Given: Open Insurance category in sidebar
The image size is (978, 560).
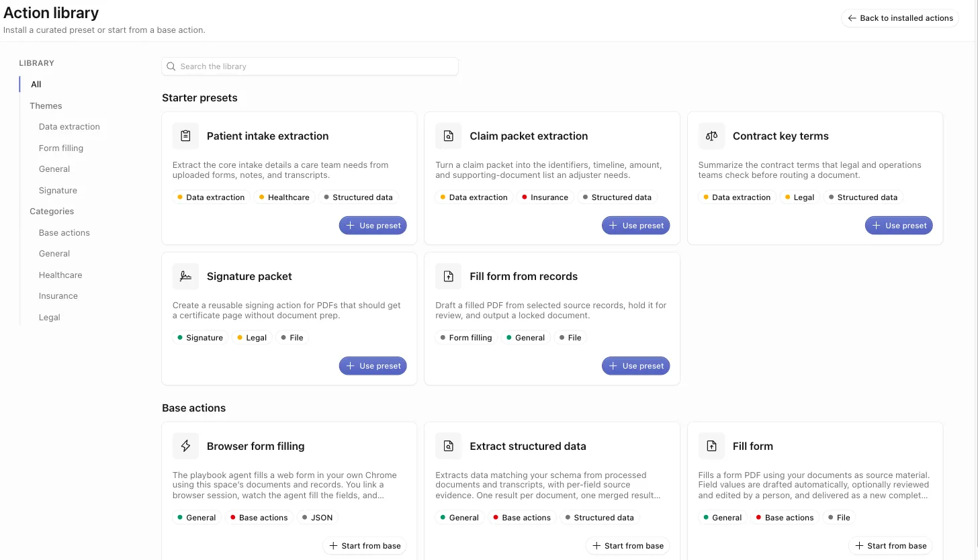Looking at the screenshot, I should 58,296.
